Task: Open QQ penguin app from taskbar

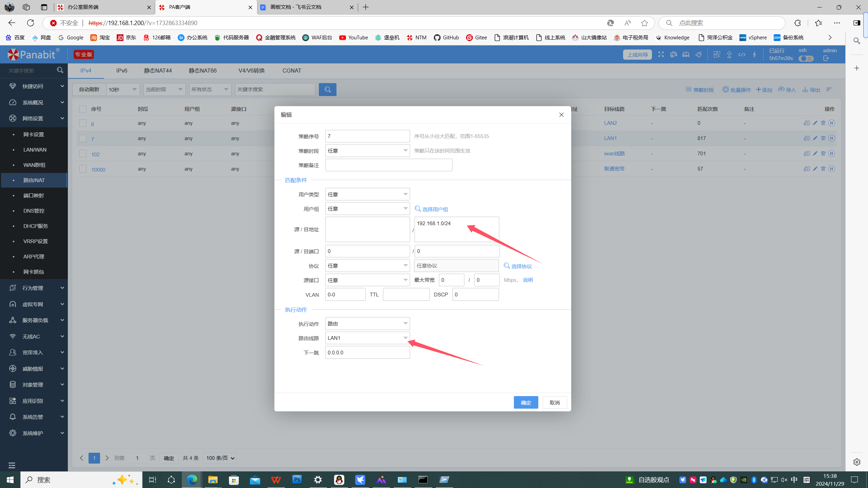Action: point(339,480)
